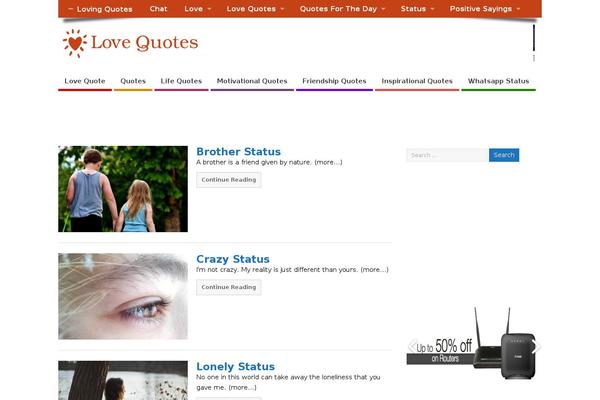Screen dimensions: 600x400
Task: Open the Lonely Status thumbnail image
Action: [123, 380]
